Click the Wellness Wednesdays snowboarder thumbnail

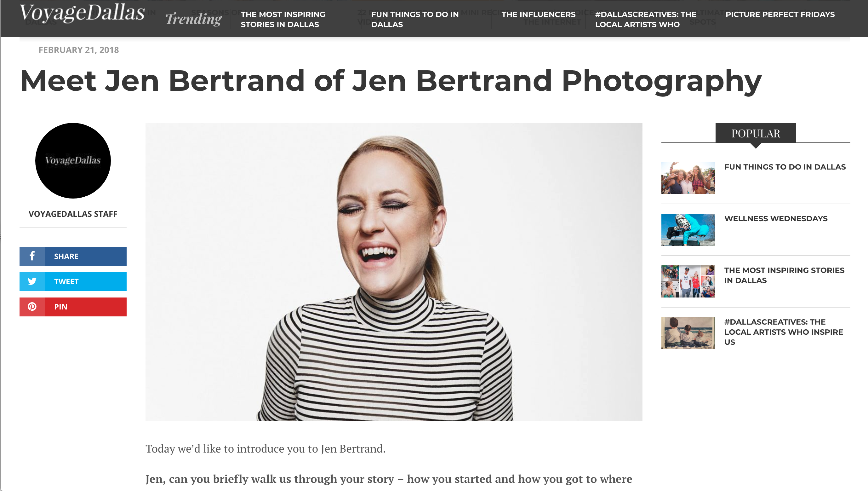(688, 230)
